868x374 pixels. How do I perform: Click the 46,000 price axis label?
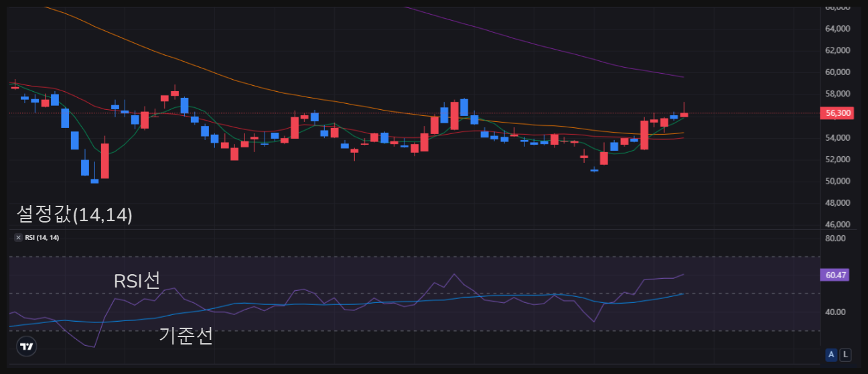(838, 225)
